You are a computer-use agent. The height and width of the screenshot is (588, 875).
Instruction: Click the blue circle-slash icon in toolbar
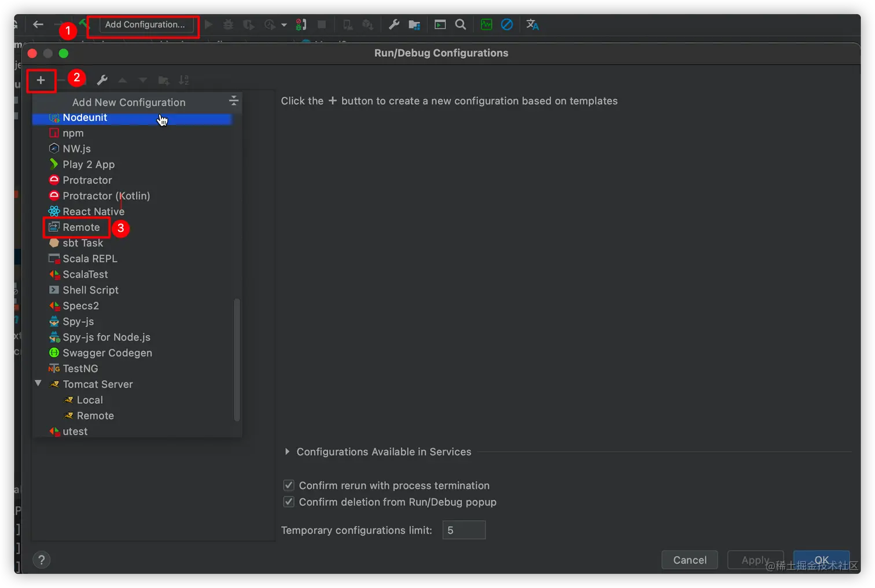pyautogui.click(x=507, y=24)
